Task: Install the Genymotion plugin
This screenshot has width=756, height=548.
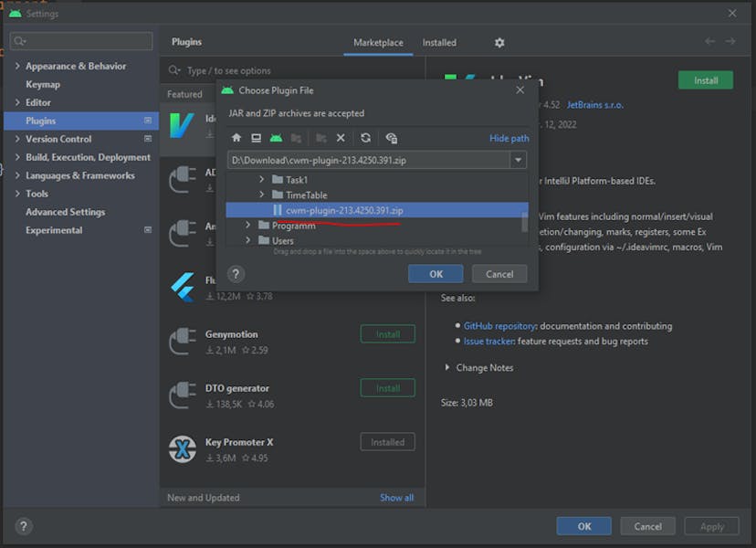Action: 387,334
